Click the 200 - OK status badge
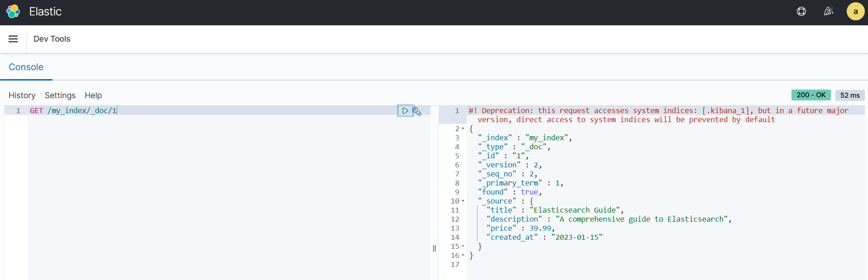Screen dimensions: 868x280 811,95
